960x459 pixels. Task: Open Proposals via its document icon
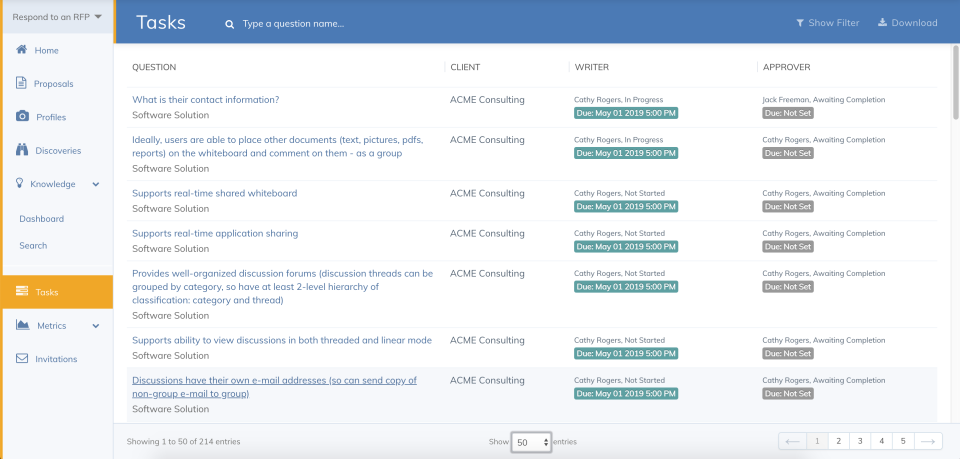point(21,83)
